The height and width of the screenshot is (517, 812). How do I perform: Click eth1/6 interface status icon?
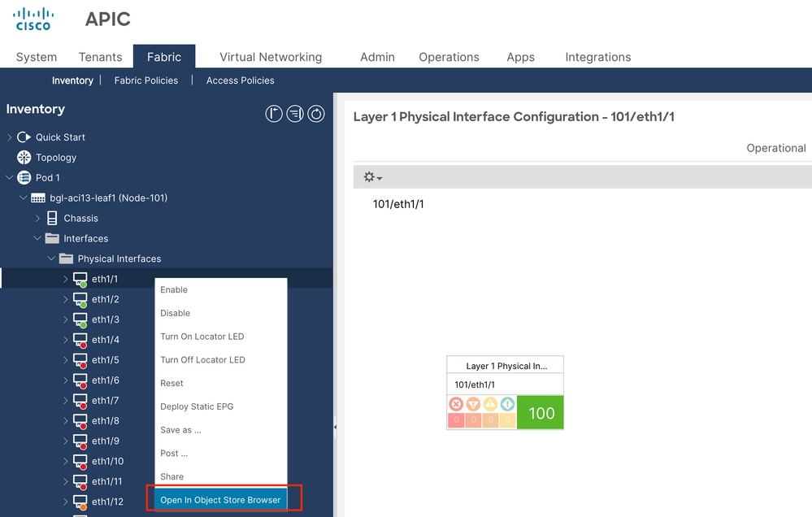tap(80, 380)
